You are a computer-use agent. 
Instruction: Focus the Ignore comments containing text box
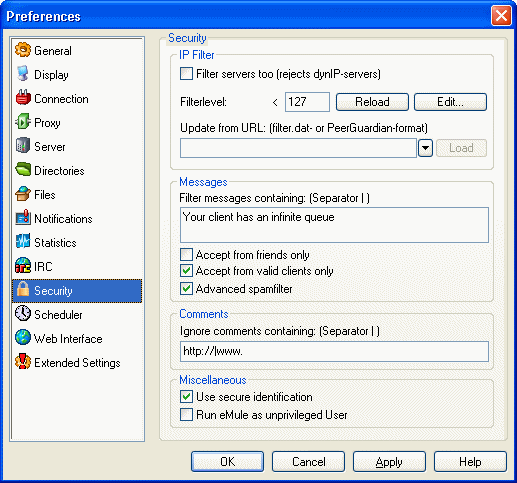pos(334,351)
